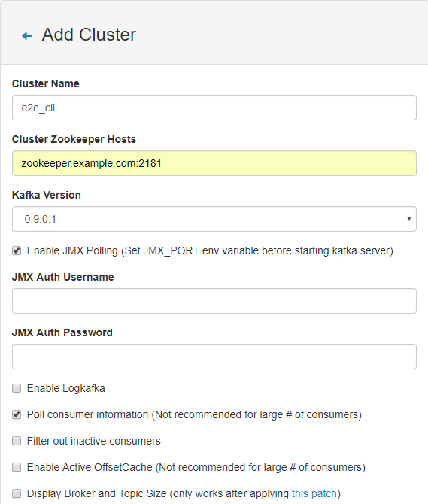This screenshot has width=428, height=504.
Task: Click the Add Cluster heading
Action: [x=89, y=35]
